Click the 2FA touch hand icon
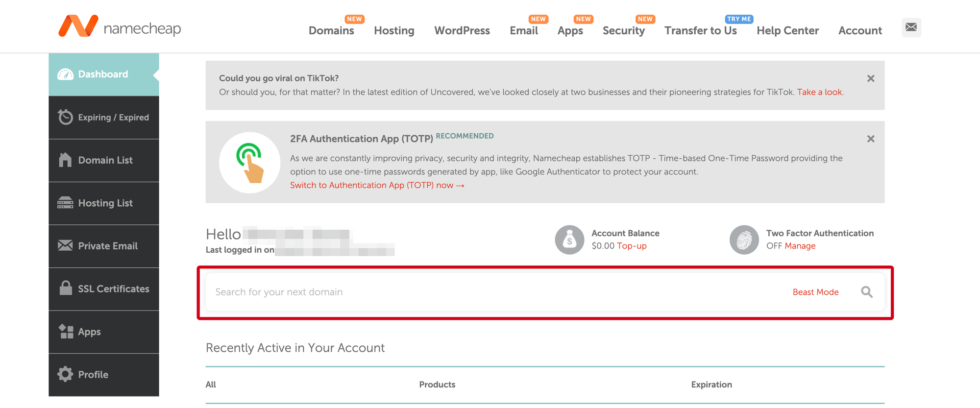This screenshot has width=980, height=408. pyautogui.click(x=250, y=163)
